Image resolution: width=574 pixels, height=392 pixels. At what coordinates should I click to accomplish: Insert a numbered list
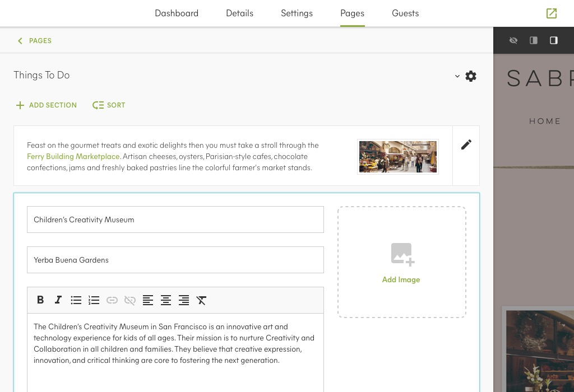[94, 300]
